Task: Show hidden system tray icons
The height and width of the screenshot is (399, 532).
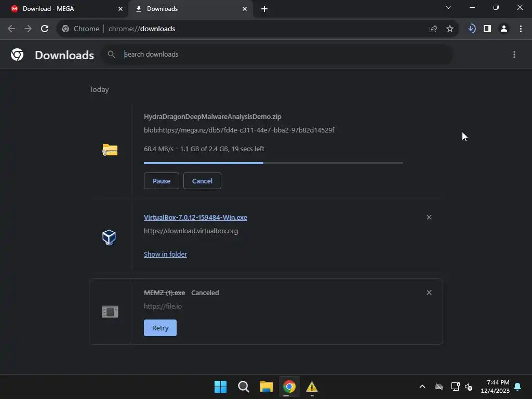Action: (422, 387)
